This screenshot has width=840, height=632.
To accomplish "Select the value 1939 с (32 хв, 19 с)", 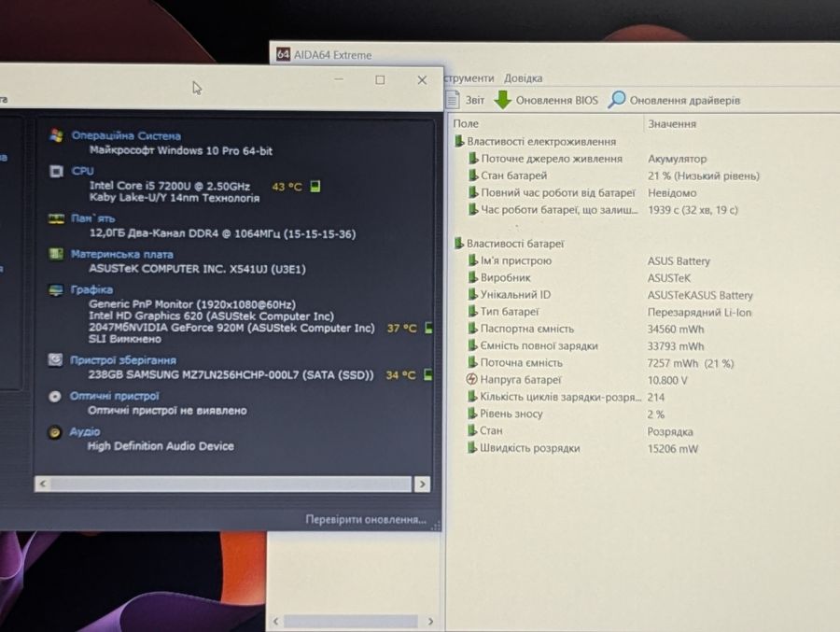I will 693,210.
